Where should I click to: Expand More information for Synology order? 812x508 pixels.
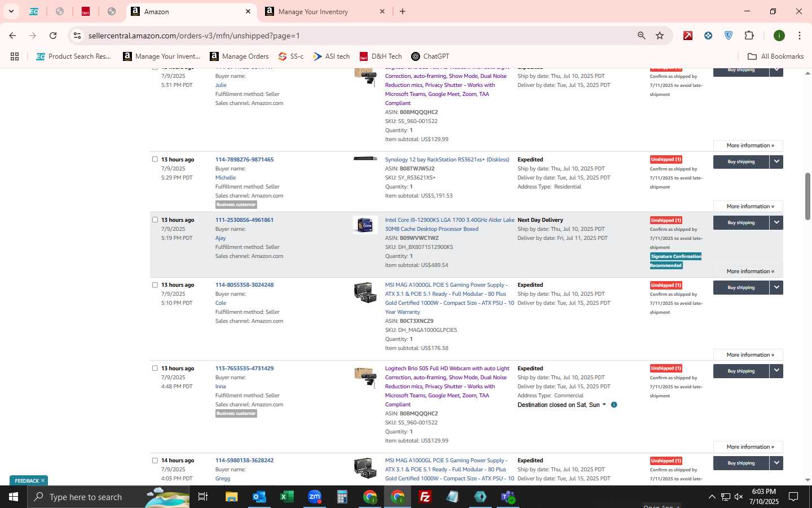pos(748,207)
